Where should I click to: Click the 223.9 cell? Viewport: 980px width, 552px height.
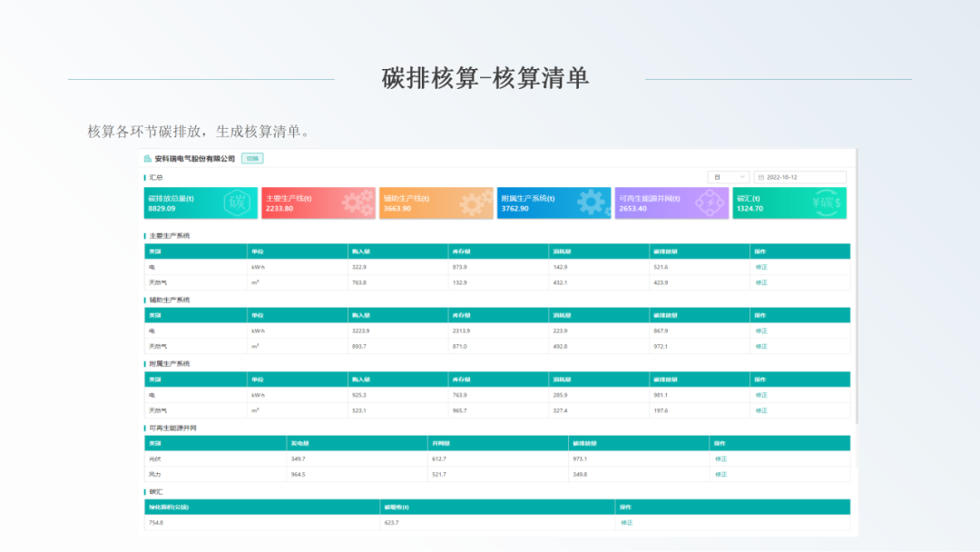tap(561, 330)
